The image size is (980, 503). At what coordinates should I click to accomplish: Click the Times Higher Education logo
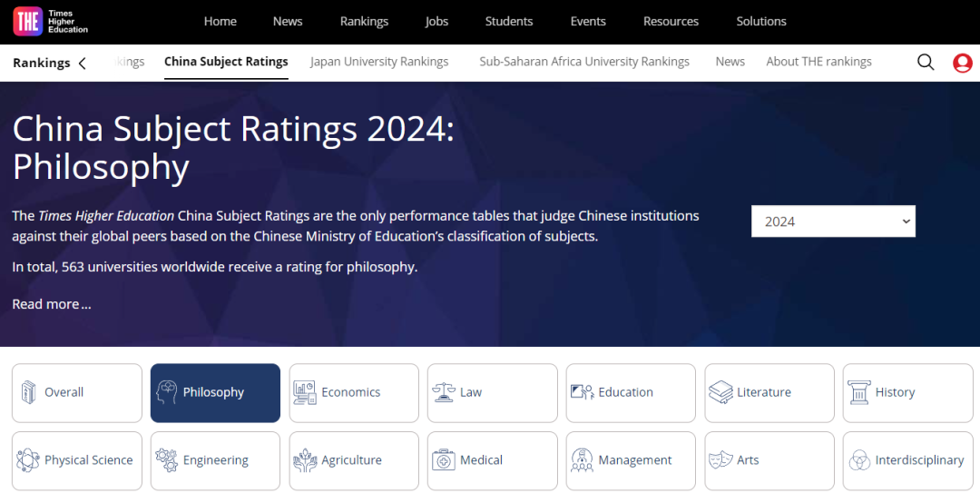click(x=51, y=21)
